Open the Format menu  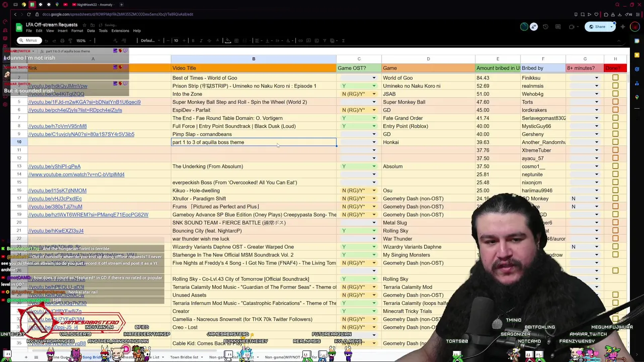77,31
